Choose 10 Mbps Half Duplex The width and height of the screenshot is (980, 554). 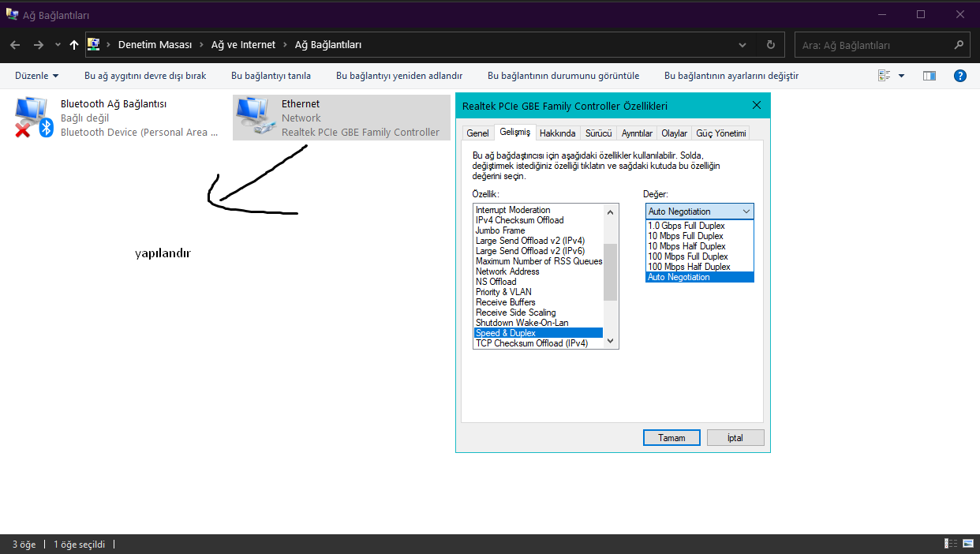700,246
